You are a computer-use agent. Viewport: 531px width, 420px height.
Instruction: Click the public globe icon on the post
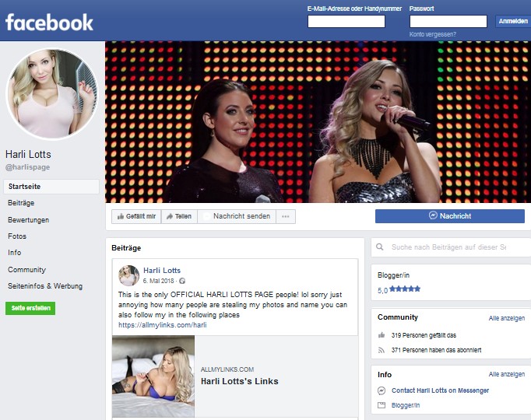coord(182,281)
